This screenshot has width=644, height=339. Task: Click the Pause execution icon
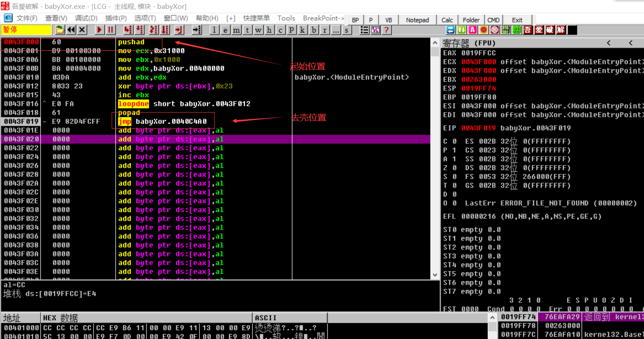click(x=111, y=30)
